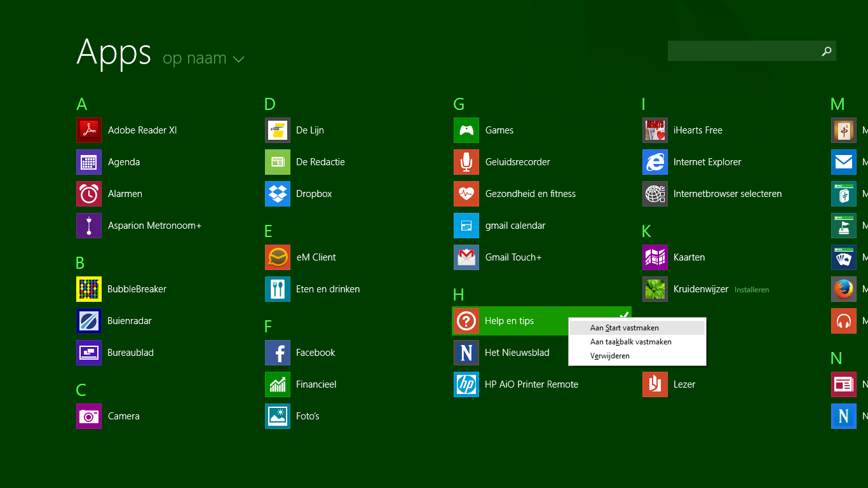
Task: Launch the Buienradar icon
Action: pyautogui.click(x=89, y=321)
